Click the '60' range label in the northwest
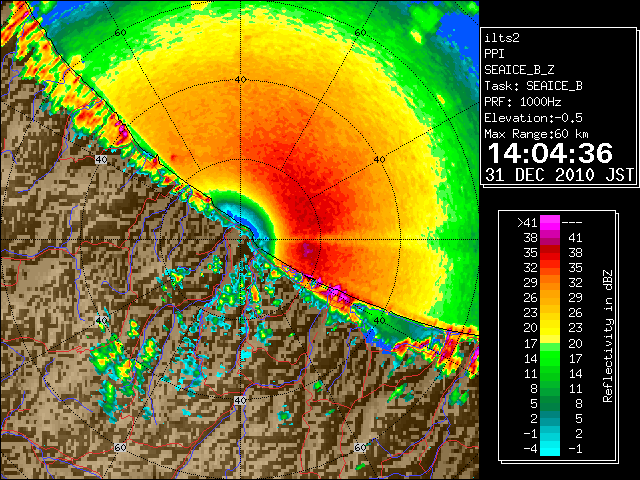 click(x=120, y=33)
